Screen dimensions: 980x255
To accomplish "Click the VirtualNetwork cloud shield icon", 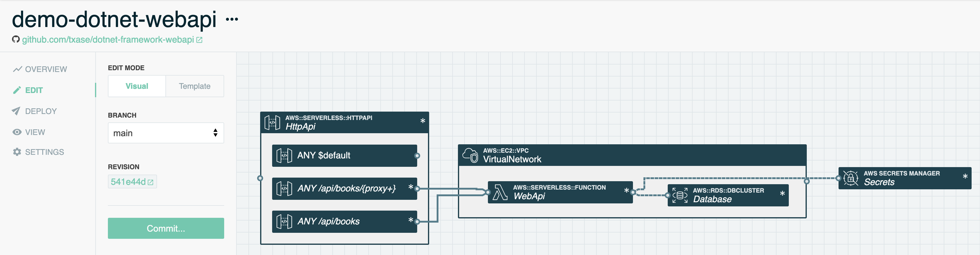I will (x=470, y=155).
